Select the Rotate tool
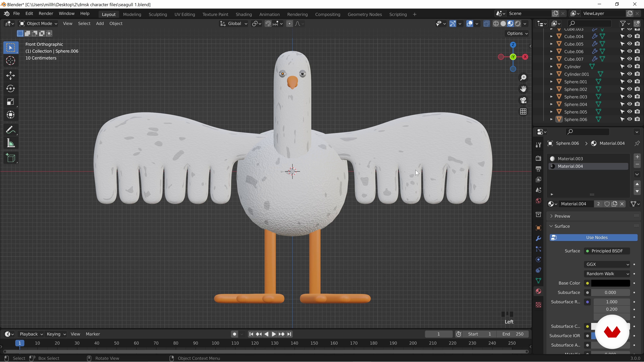Image resolution: width=644 pixels, height=362 pixels. [11, 89]
